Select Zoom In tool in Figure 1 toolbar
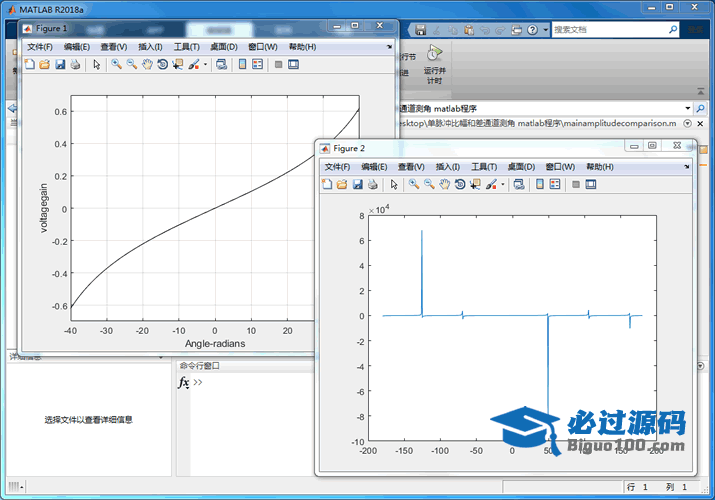The height and width of the screenshot is (500, 715). click(x=117, y=64)
